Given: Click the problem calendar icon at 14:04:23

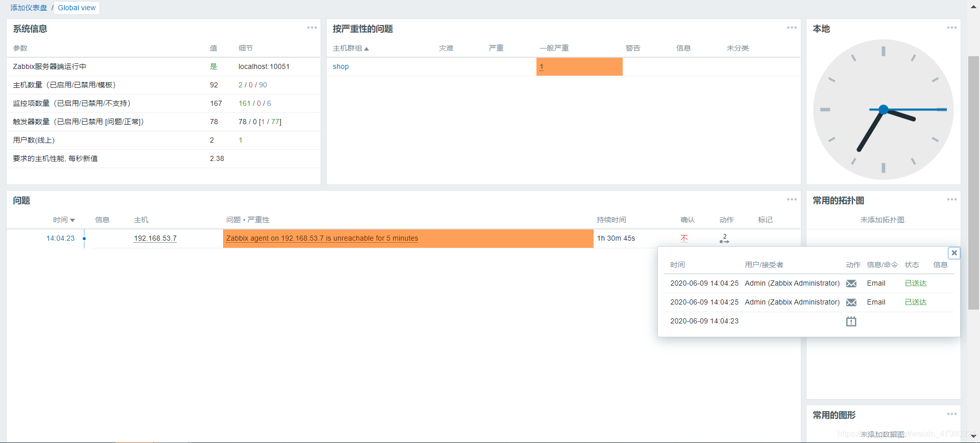Looking at the screenshot, I should (851, 321).
